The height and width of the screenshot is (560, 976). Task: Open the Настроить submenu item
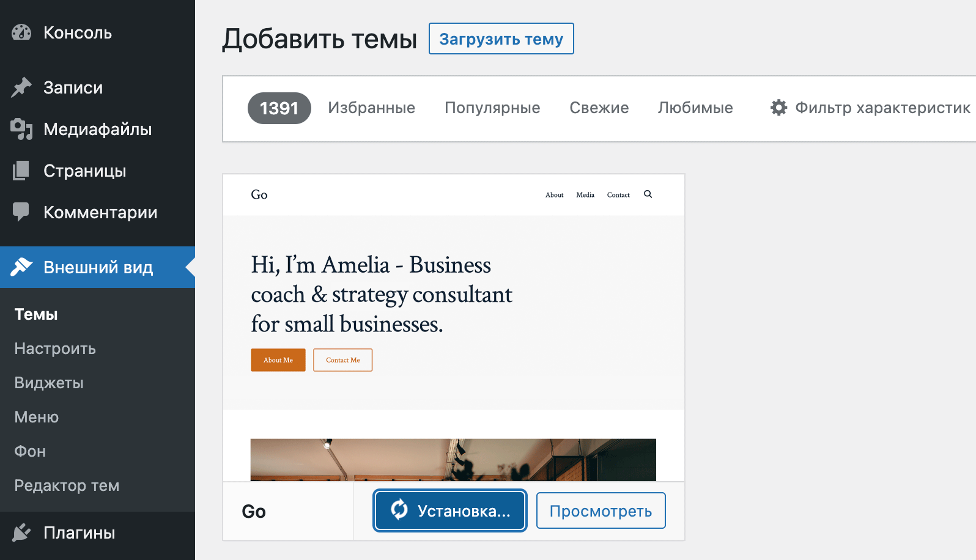pyautogui.click(x=55, y=348)
